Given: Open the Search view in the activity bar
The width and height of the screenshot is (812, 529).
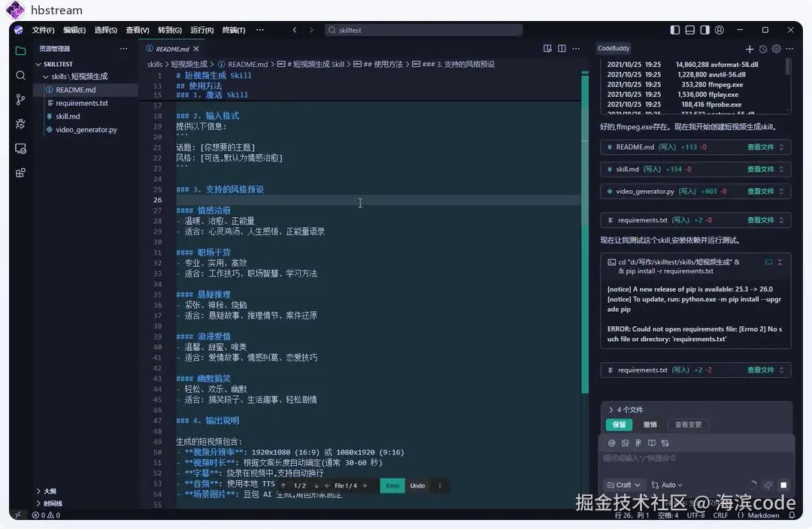Looking at the screenshot, I should tap(20, 75).
